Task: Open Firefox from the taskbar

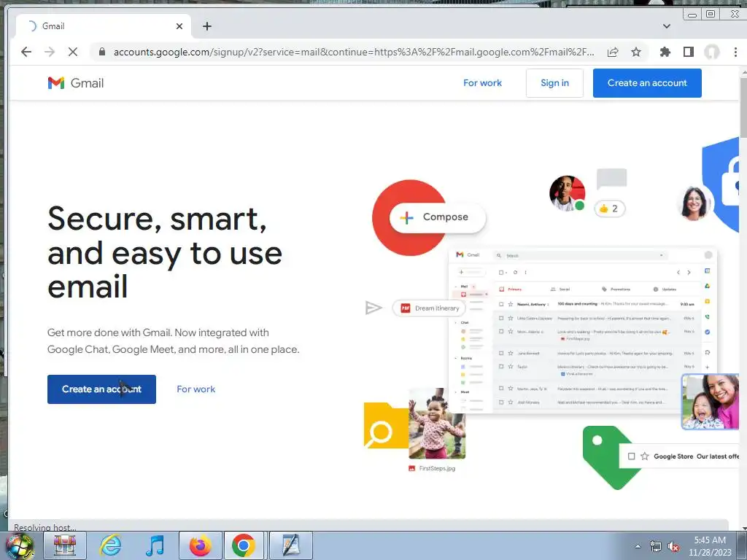Action: point(200,545)
